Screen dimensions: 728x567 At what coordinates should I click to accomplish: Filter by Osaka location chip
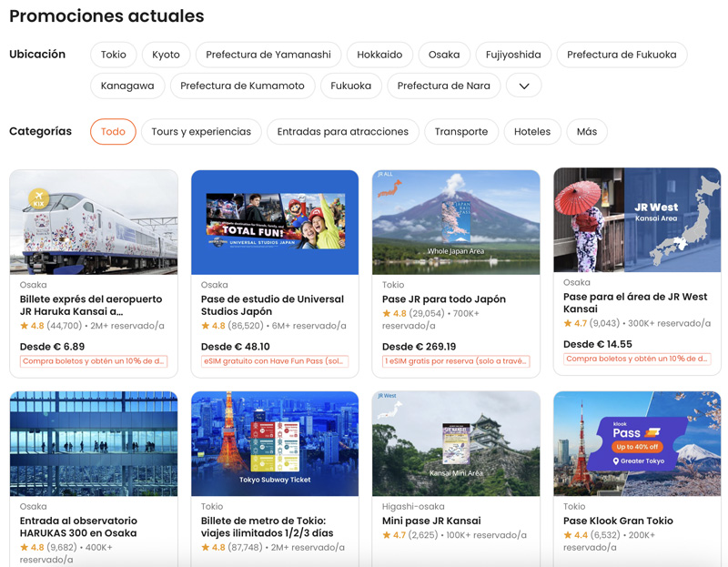click(x=444, y=55)
